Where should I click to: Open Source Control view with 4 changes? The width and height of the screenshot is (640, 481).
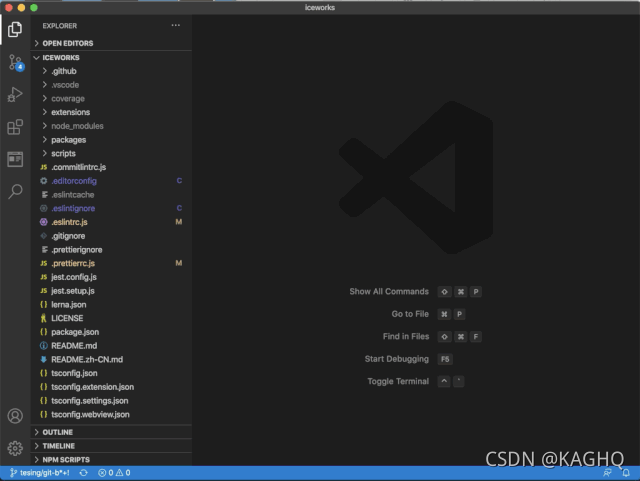[16, 62]
